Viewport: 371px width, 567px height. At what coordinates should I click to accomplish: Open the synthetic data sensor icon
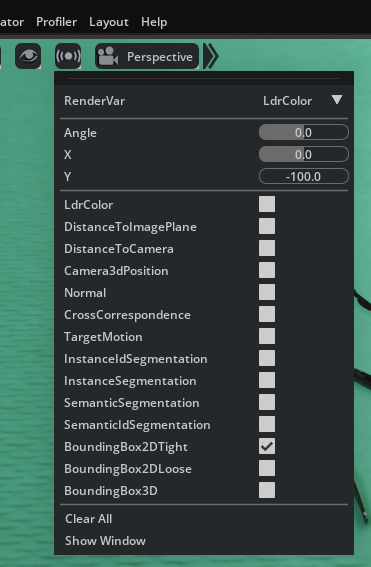[x=68, y=56]
